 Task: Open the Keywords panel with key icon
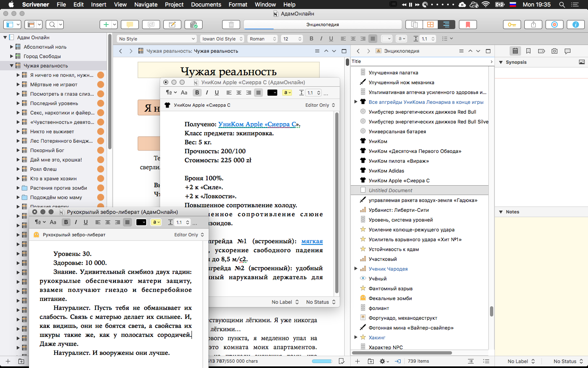512,25
